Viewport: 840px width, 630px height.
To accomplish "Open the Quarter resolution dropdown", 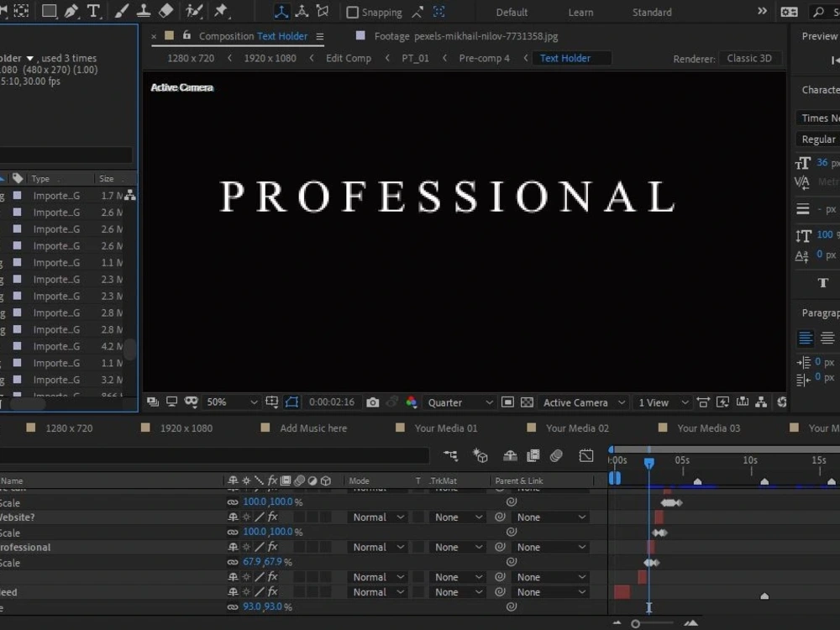I will (459, 402).
